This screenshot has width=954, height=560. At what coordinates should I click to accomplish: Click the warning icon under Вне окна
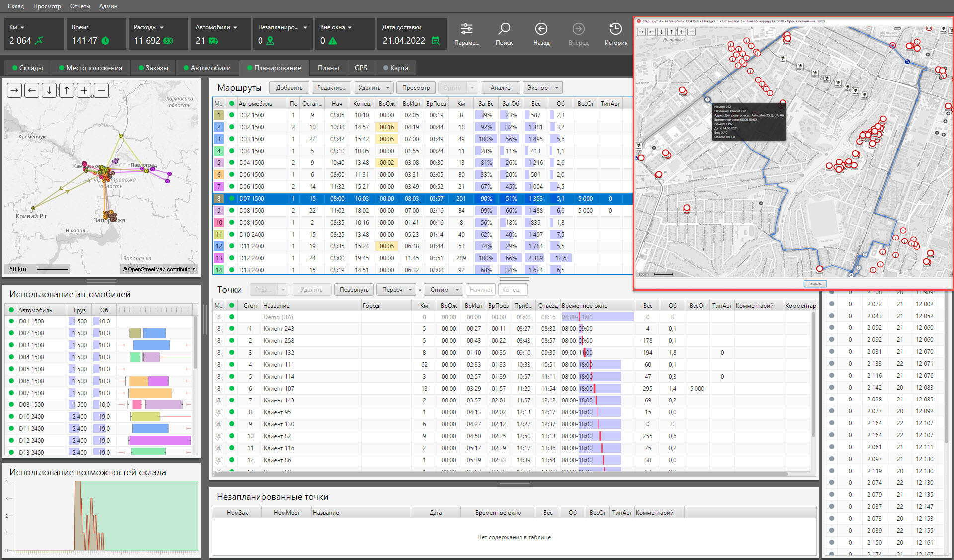click(333, 41)
